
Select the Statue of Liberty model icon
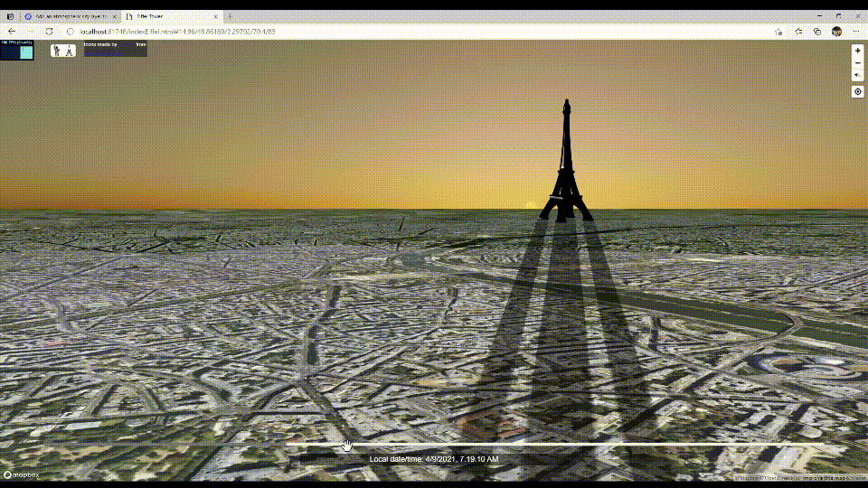56,51
